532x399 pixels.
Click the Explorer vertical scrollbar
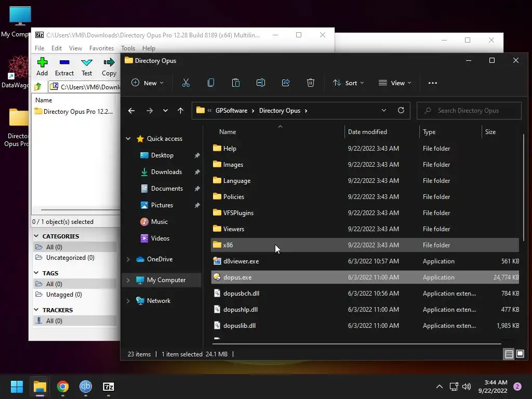pyautogui.click(x=524, y=187)
